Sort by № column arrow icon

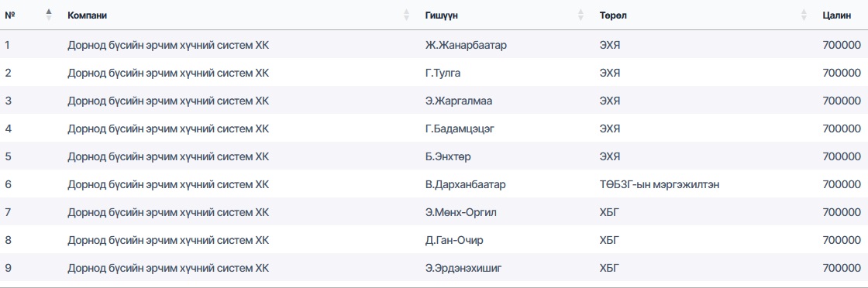[x=49, y=15]
